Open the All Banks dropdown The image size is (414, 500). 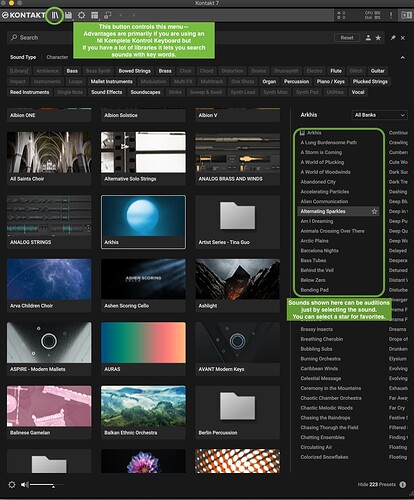(x=380, y=115)
